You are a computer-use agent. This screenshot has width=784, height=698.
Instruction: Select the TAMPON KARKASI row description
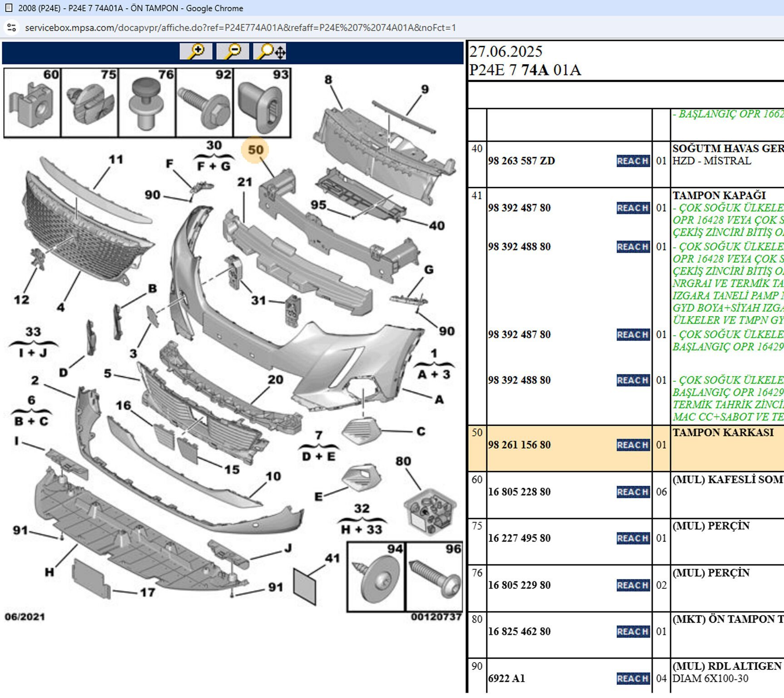723,433
